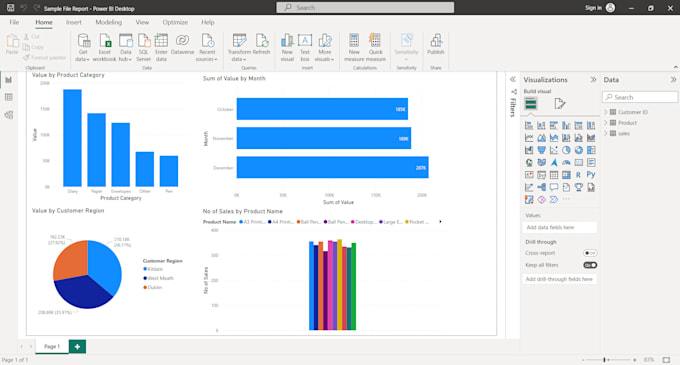Click Add data fields here well
The height and width of the screenshot is (365, 680).
pos(559,227)
